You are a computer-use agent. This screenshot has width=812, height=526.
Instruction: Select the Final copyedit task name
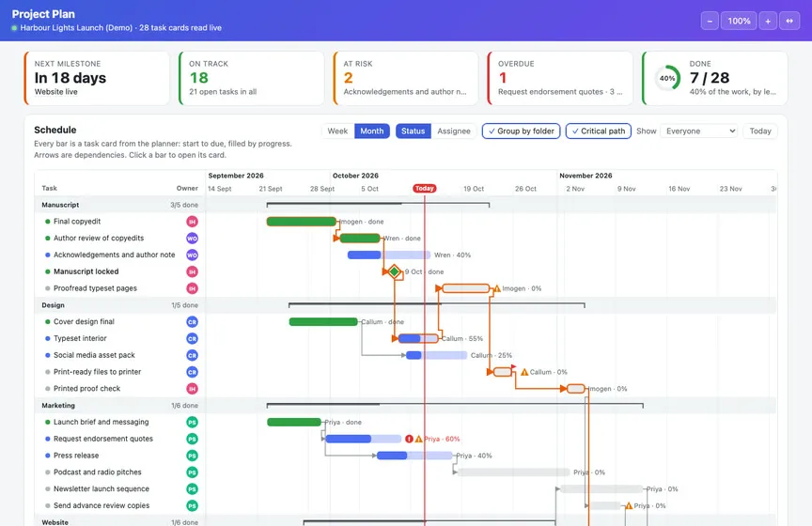coord(77,222)
